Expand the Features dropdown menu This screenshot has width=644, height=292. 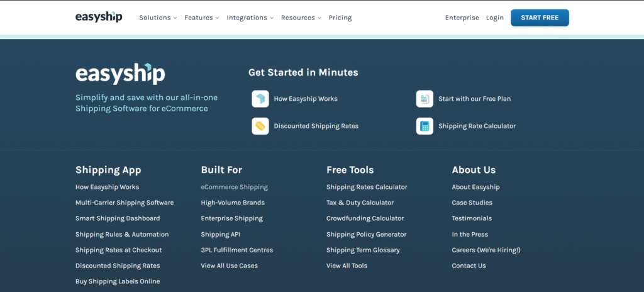[202, 18]
